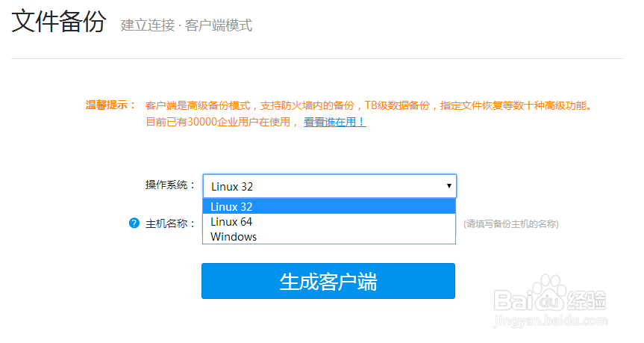Click the dropdown arrow of the OS selector
The width and height of the screenshot is (644, 343).
click(448, 185)
